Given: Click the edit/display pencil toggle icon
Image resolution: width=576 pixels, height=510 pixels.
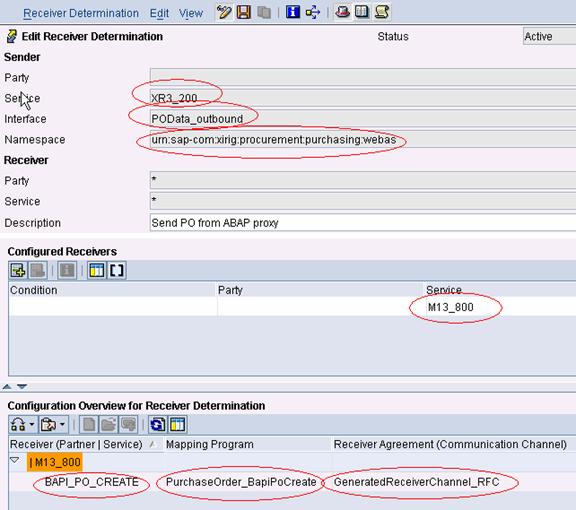Looking at the screenshot, I should 224,12.
